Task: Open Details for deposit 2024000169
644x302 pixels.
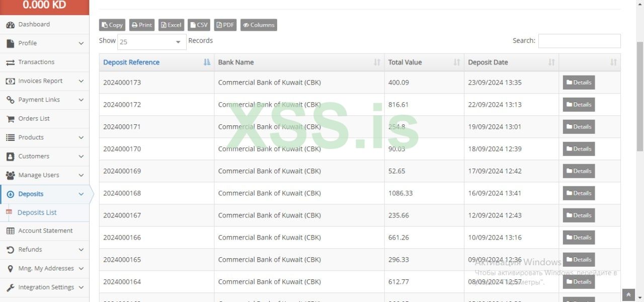Action: (579, 171)
